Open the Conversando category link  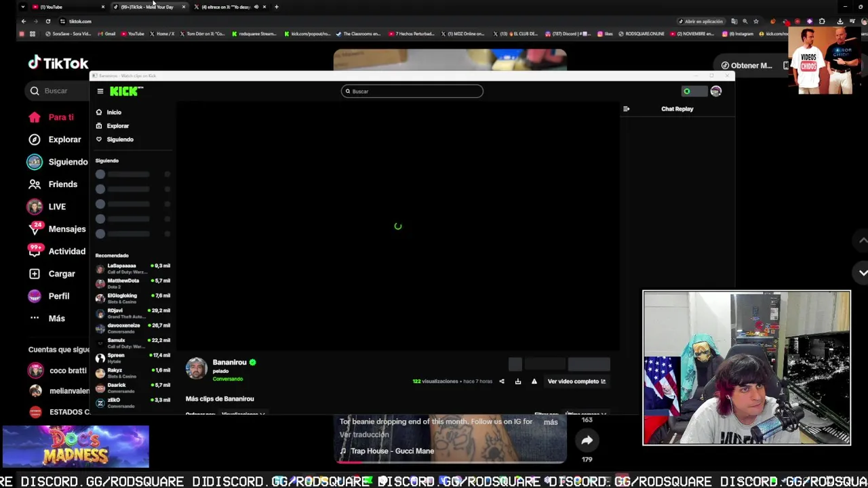[227, 379]
